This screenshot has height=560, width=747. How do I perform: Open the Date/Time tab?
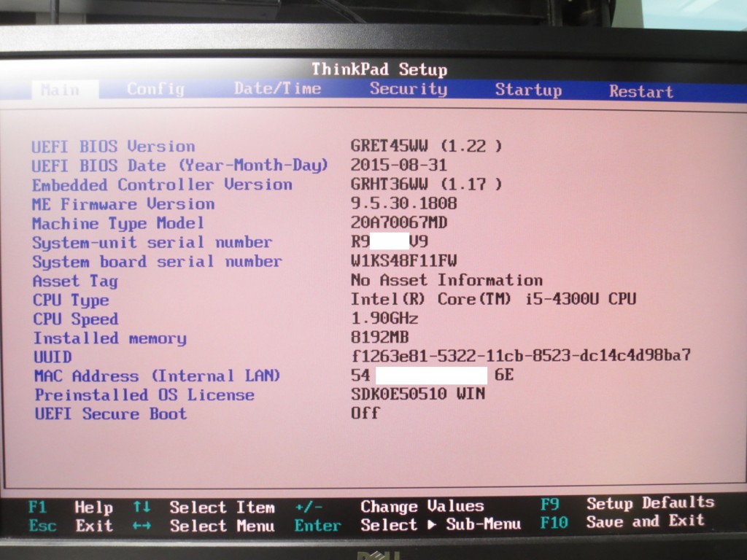pyautogui.click(x=277, y=88)
